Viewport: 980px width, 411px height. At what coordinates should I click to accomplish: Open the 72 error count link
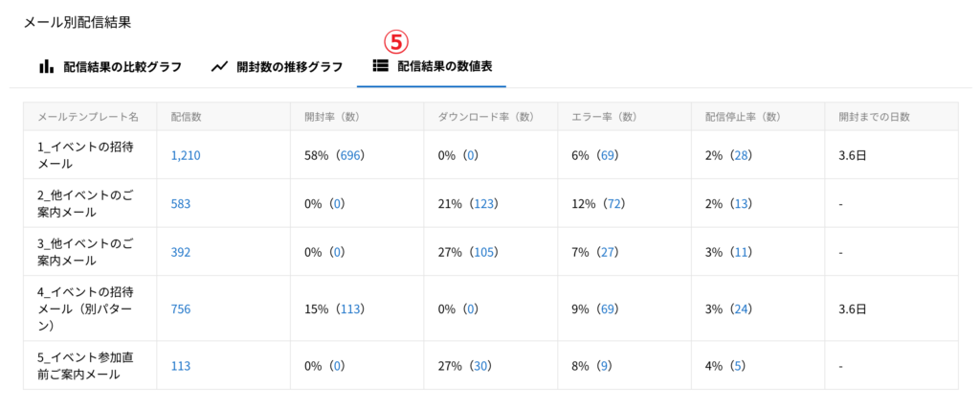tap(612, 203)
